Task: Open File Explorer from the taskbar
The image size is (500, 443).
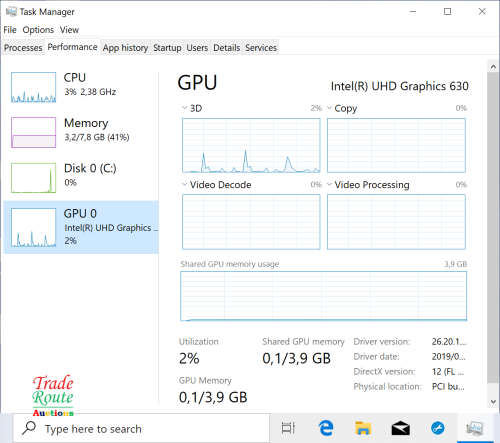Action: click(363, 428)
